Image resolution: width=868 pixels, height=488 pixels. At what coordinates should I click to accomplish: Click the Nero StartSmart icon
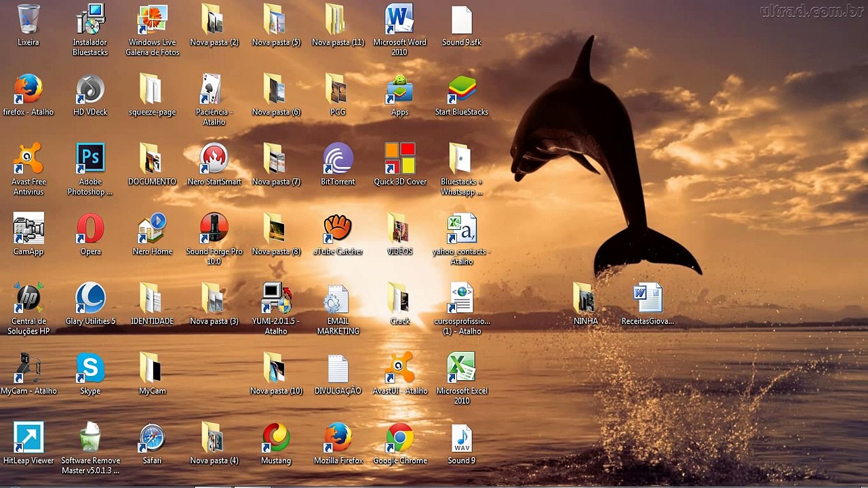pos(214,159)
